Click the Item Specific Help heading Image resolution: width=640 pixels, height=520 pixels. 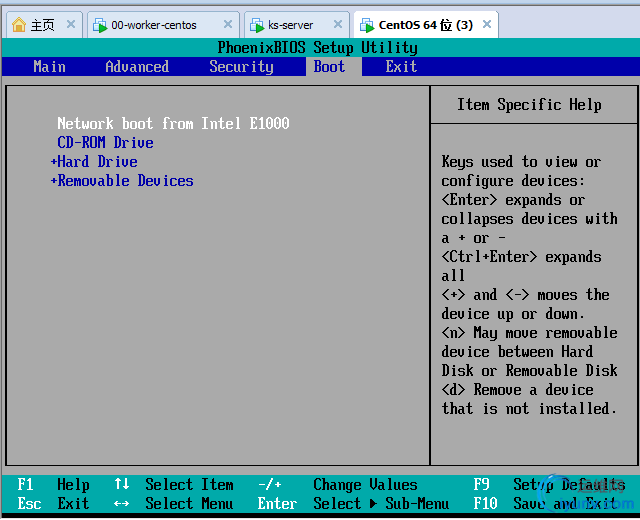(529, 105)
